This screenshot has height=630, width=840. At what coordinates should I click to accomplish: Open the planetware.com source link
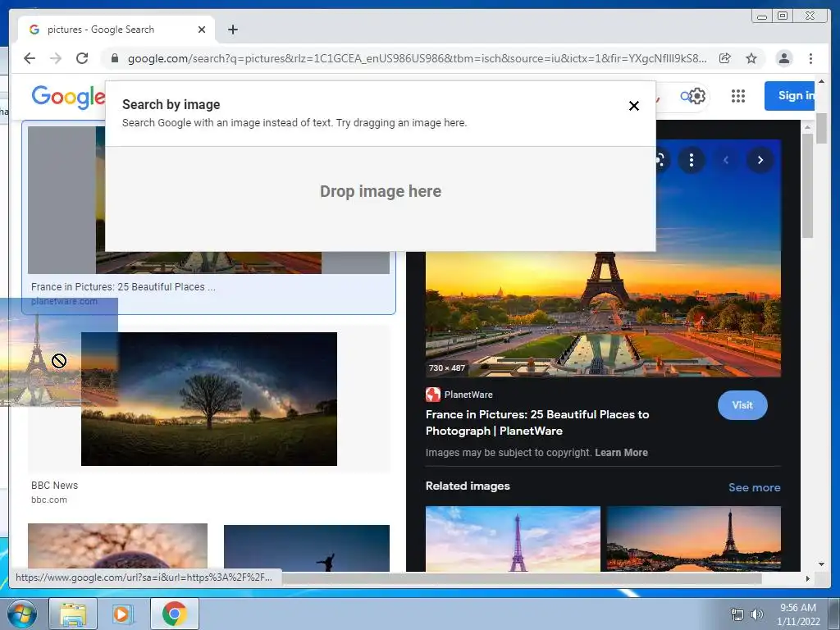[x=64, y=301]
